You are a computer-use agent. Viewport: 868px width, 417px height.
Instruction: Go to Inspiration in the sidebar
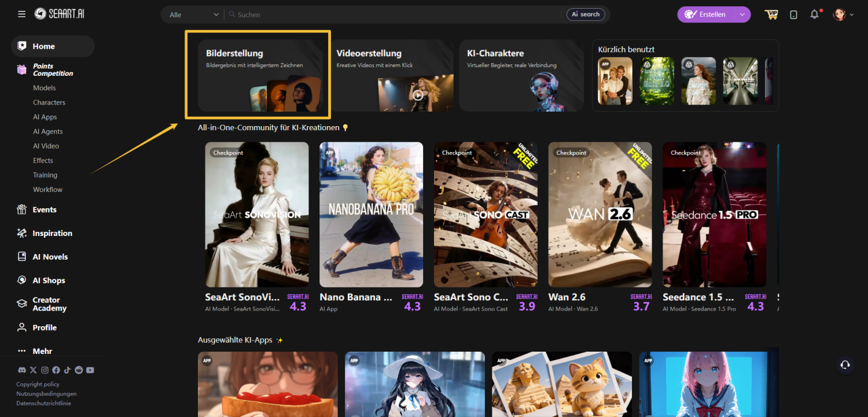52,233
